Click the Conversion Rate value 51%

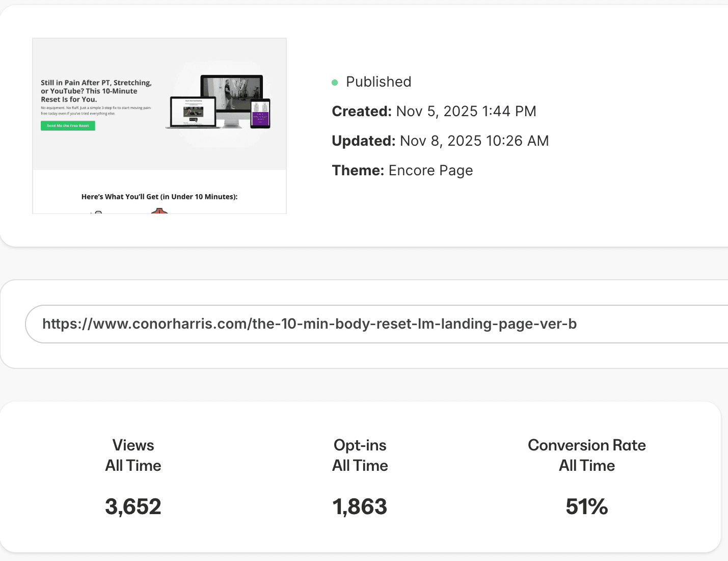pyautogui.click(x=587, y=507)
